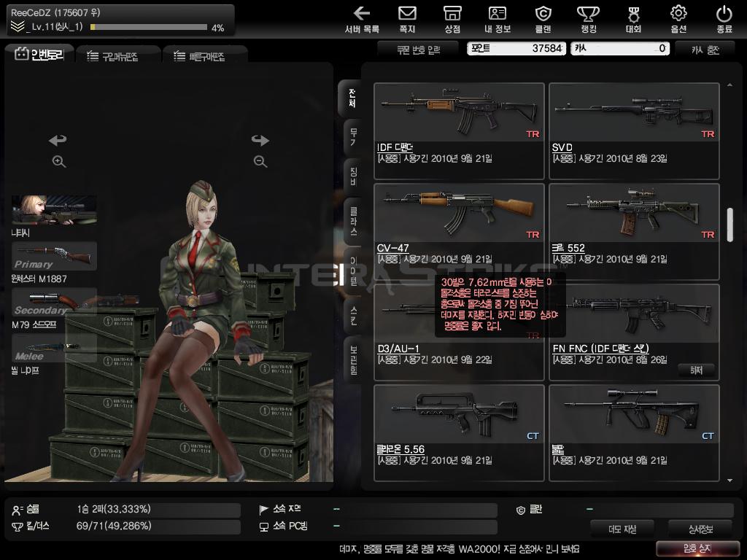Select the 나타샤 character portrait
The image size is (747, 560).
pyautogui.click(x=54, y=210)
